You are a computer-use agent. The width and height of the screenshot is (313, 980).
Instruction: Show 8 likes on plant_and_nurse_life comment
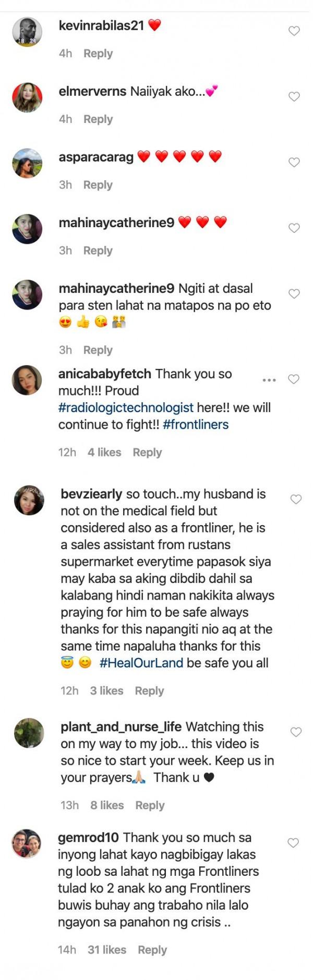click(107, 805)
